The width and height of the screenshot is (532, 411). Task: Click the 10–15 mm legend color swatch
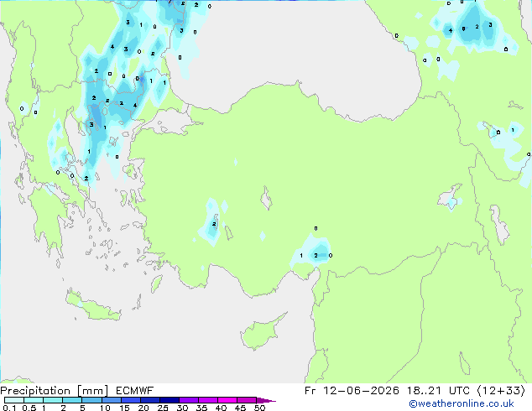(111, 400)
